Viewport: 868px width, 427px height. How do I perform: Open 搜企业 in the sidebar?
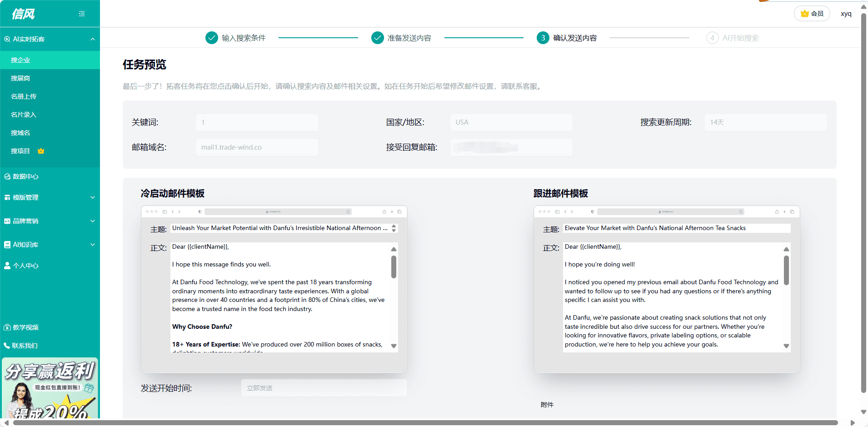coord(50,60)
